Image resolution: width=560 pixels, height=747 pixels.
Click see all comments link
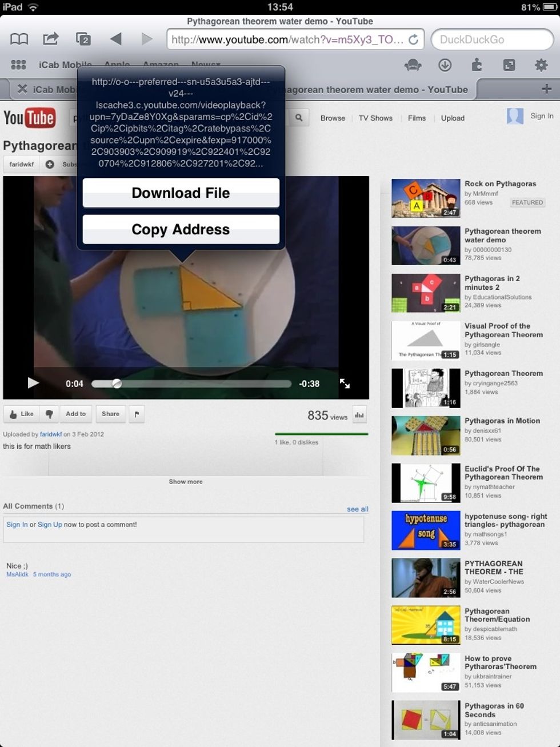click(358, 509)
